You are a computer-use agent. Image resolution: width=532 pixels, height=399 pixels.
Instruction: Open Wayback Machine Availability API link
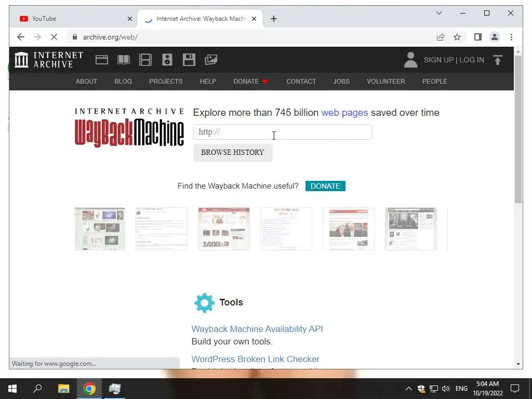[257, 329]
